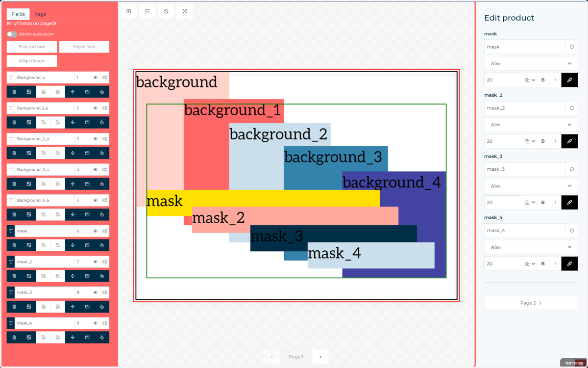Click the Allign Groups button

point(32,61)
